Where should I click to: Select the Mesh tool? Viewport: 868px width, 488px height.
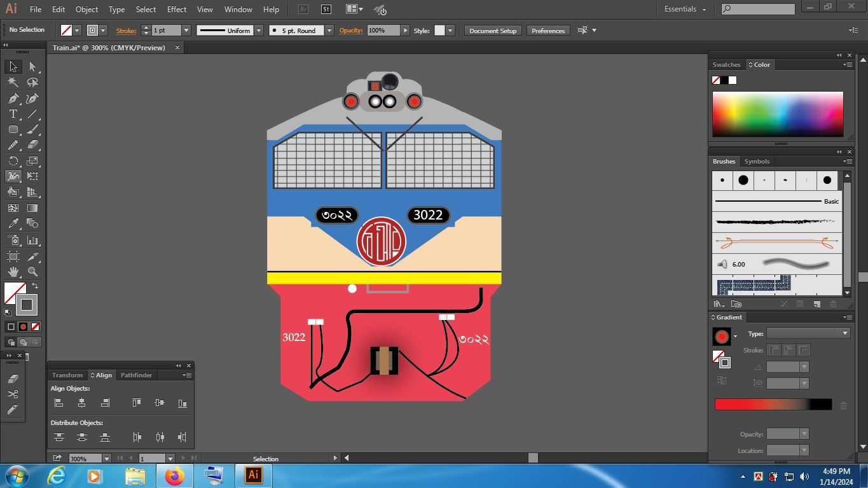click(x=13, y=208)
